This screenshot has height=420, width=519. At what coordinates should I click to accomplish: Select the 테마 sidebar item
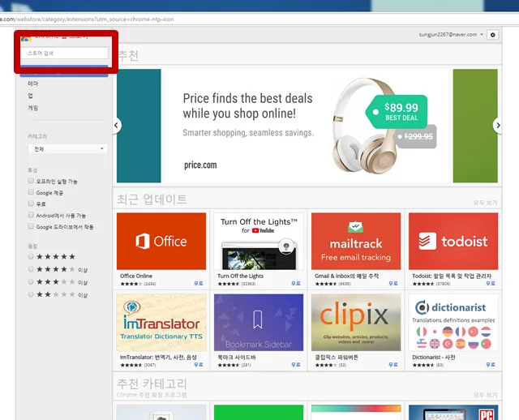click(x=32, y=84)
